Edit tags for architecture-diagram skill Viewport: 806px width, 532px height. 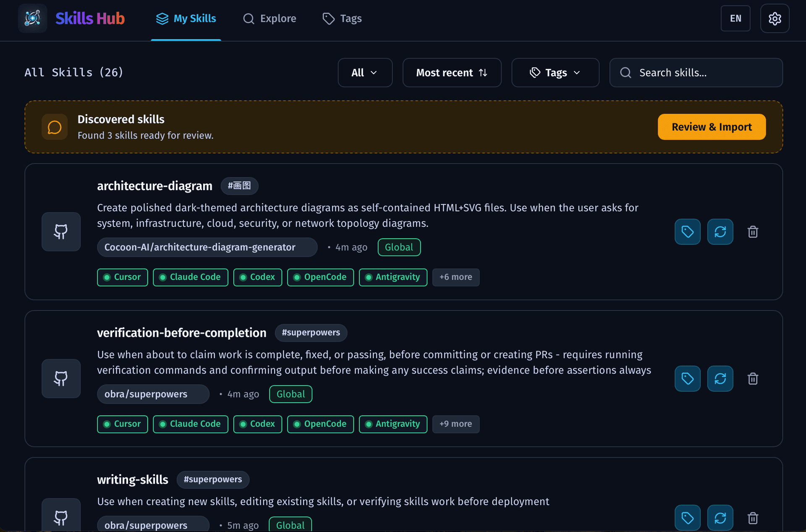pos(688,232)
